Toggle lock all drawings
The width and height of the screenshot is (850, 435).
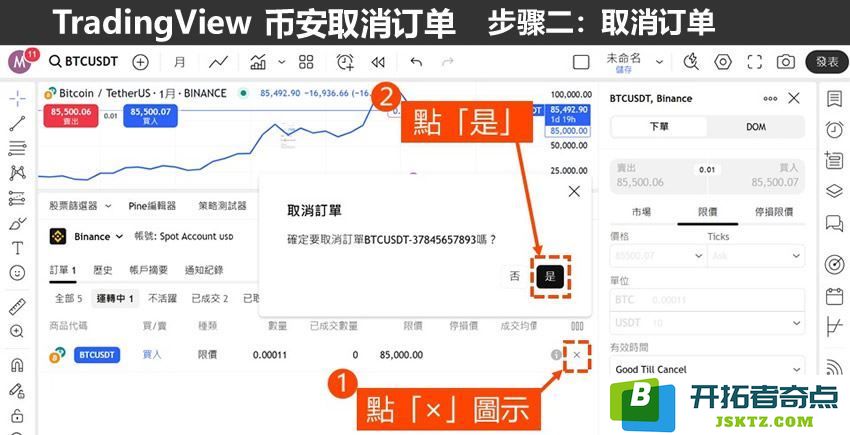17,415
